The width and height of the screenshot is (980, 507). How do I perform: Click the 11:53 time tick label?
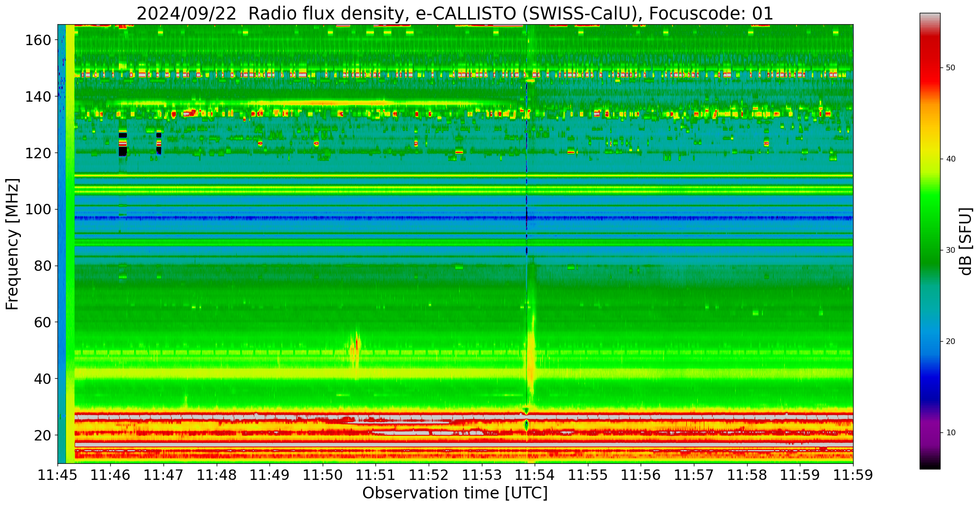click(482, 475)
